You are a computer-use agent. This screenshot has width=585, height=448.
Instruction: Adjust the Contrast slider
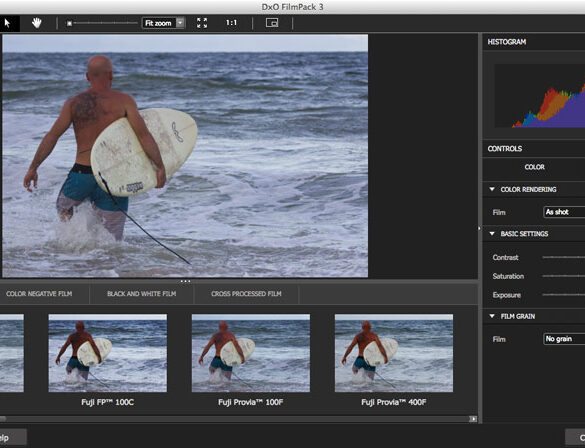click(564, 257)
